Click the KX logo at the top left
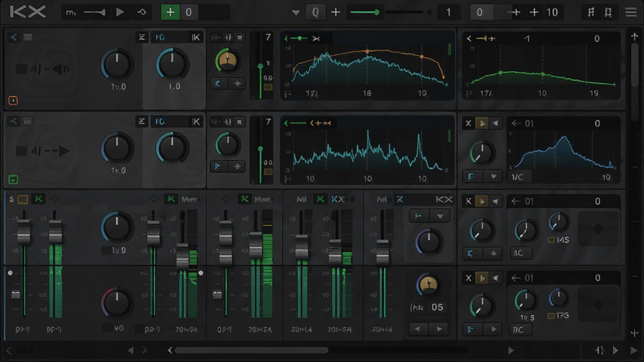The height and width of the screenshot is (362, 644). pos(28,12)
